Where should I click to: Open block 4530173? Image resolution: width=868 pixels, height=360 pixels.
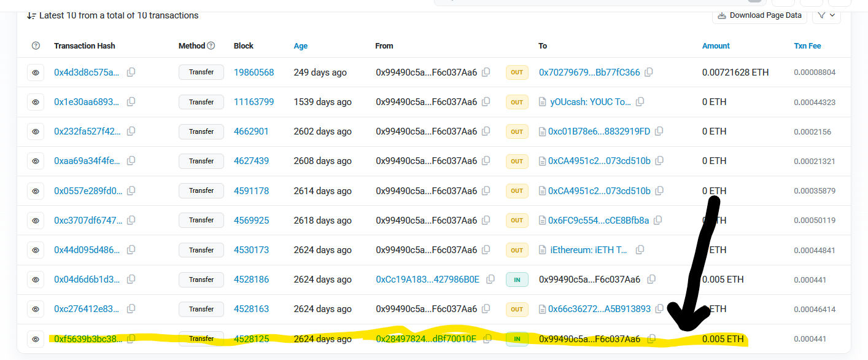coord(251,250)
